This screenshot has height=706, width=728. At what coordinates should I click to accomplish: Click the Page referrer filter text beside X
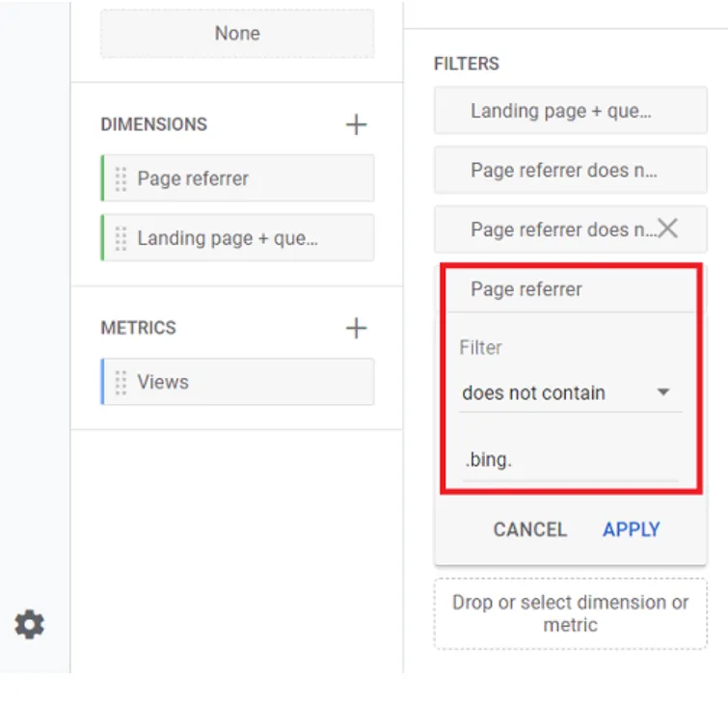[x=559, y=230]
